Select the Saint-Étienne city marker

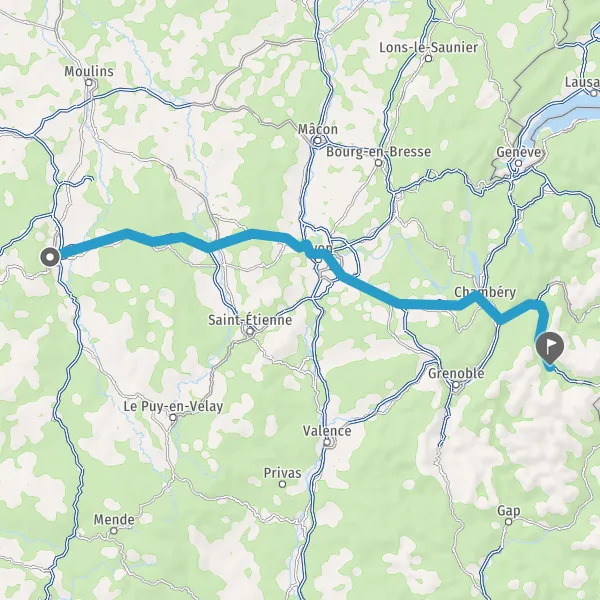coord(250,331)
